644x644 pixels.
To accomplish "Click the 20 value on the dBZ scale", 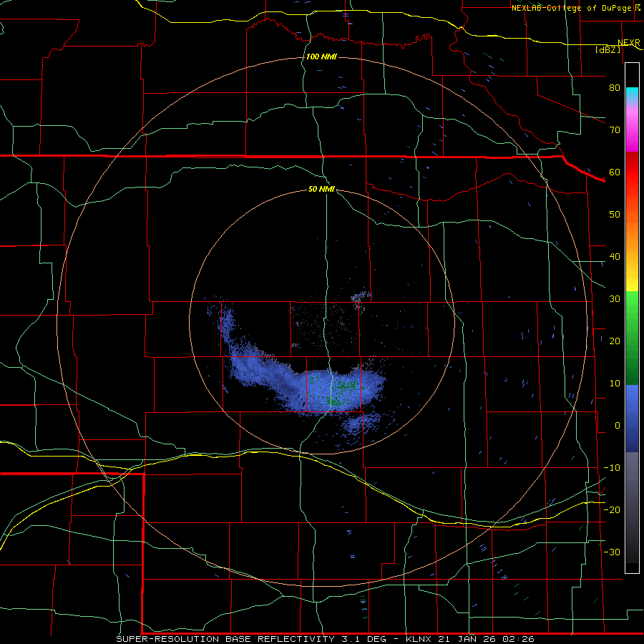I will click(615, 341).
